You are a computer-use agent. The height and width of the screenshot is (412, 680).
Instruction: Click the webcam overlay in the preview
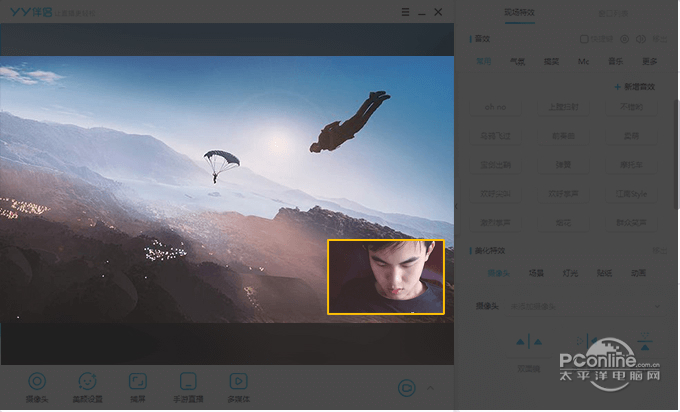(x=386, y=277)
